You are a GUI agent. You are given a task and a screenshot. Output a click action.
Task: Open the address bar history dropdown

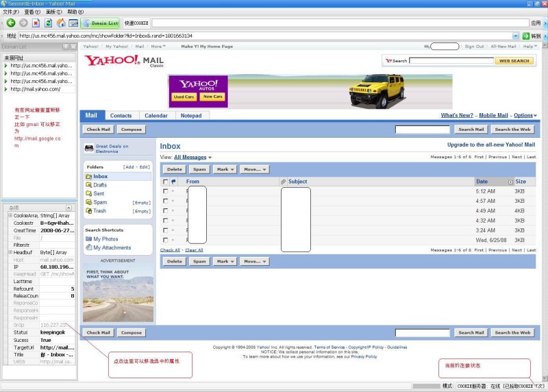(516, 36)
